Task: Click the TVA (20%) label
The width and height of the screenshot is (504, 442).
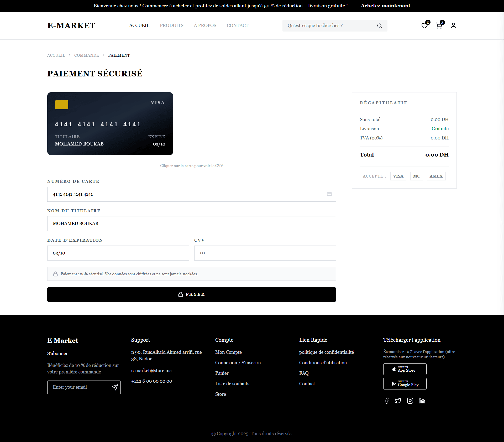Action: tap(371, 138)
